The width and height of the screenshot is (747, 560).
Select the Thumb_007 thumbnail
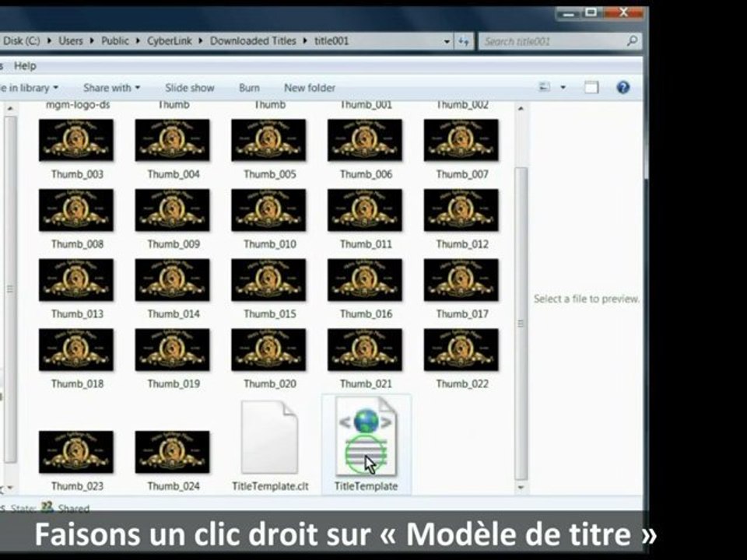[461, 140]
